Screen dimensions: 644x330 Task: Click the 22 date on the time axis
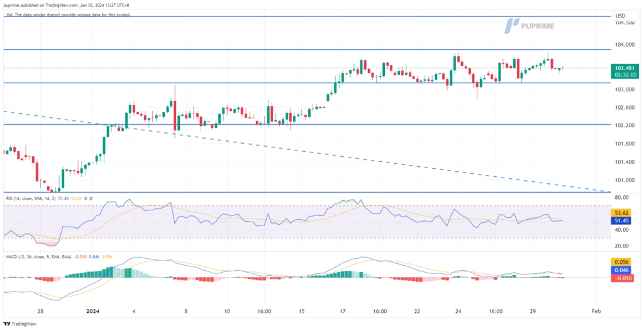point(417,312)
